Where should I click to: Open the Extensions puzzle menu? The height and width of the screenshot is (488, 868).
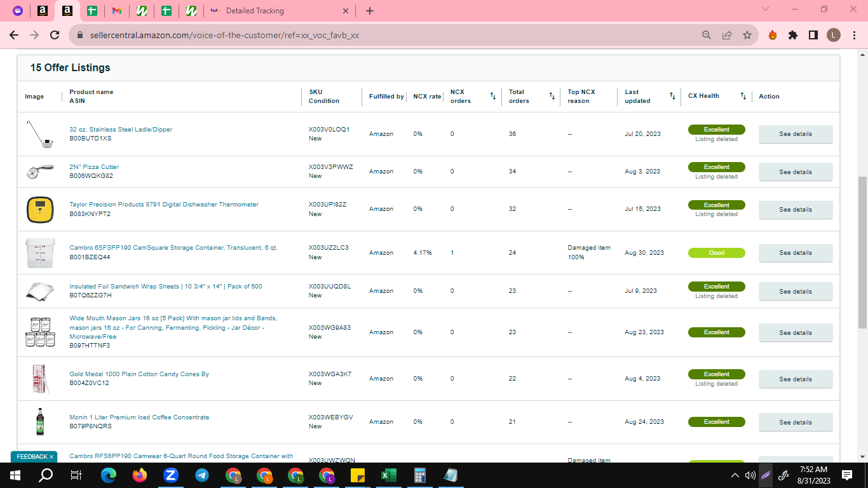point(793,35)
